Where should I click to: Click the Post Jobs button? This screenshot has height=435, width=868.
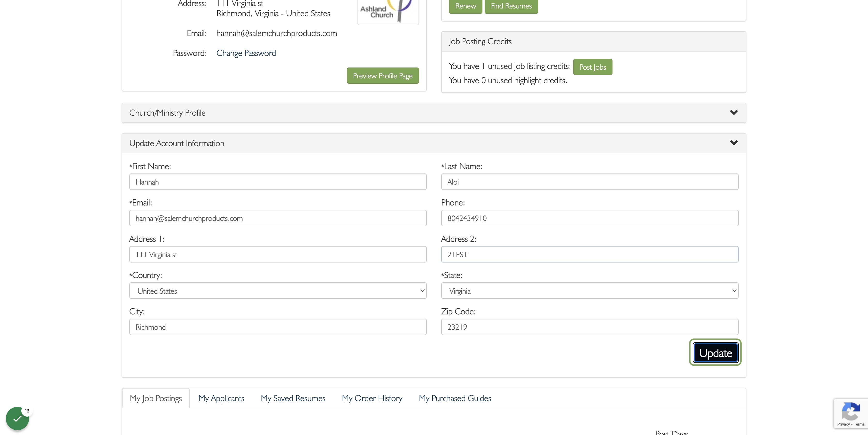coord(592,67)
